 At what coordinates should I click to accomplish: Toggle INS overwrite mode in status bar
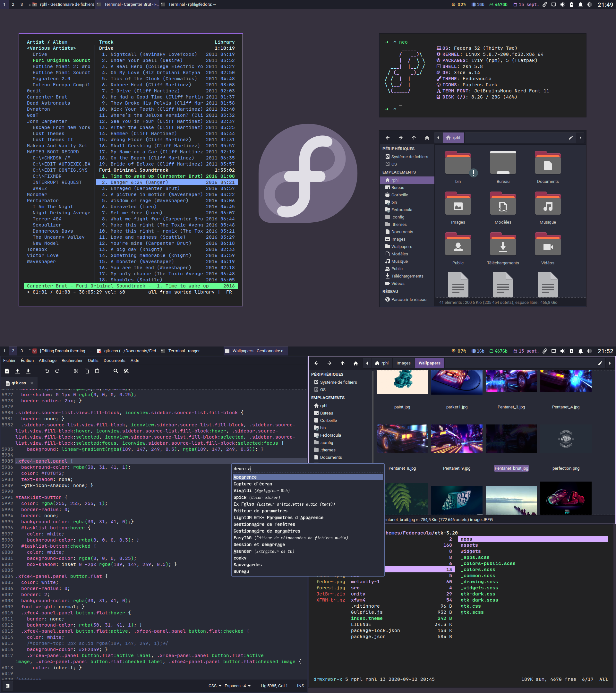pos(300,686)
